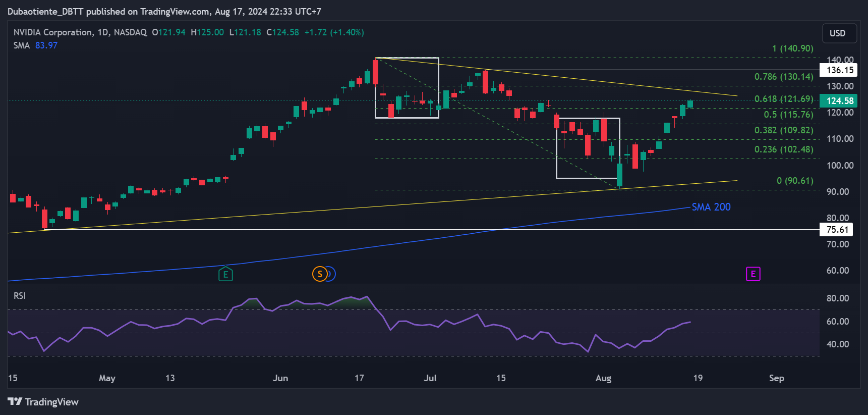Click the green earnings 'E' marker icon

(x=225, y=274)
